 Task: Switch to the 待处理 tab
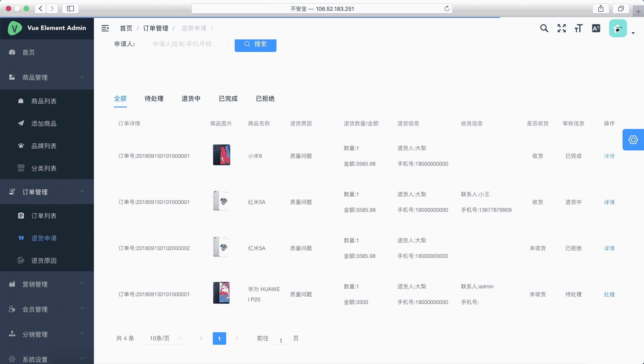(154, 99)
